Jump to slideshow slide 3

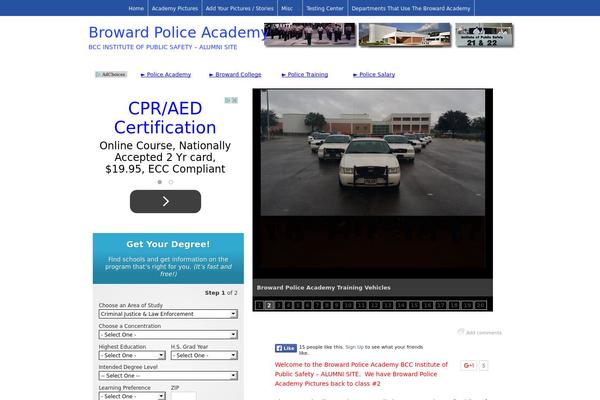279,305
